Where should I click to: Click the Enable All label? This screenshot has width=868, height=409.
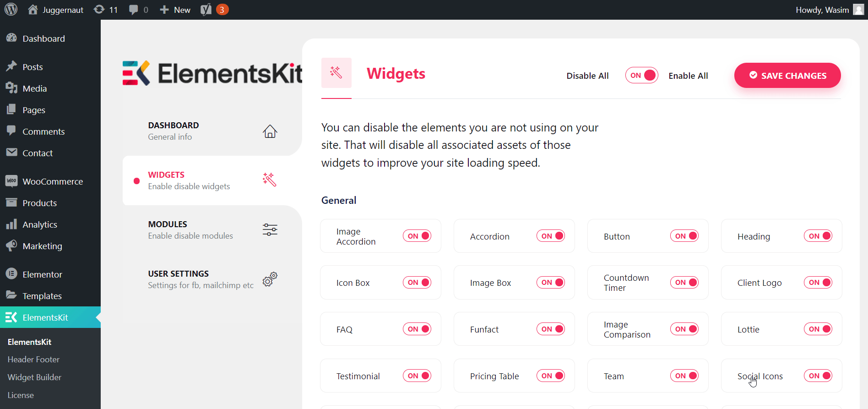point(688,76)
